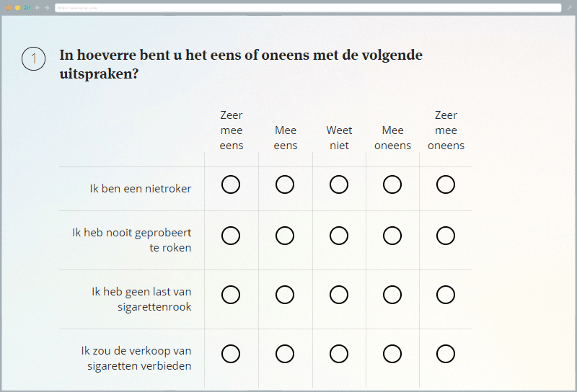Mark 'Mee oneens' for 'verkoop van sigaretten verbieden'
The width and height of the screenshot is (577, 392).
392,354
